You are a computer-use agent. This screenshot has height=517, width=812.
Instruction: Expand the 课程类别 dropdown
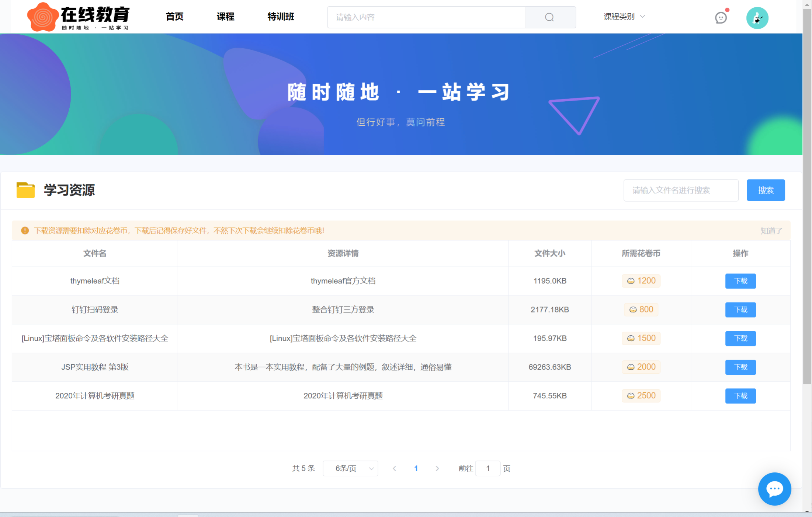(x=624, y=17)
